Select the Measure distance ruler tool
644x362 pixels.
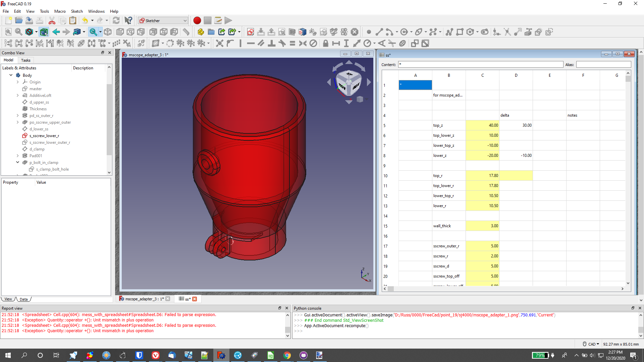click(x=186, y=32)
